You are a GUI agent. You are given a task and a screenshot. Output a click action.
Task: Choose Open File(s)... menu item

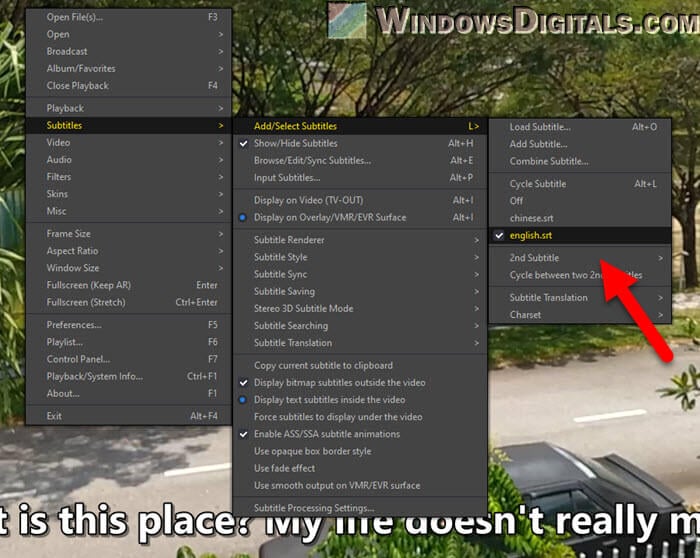[x=129, y=17]
